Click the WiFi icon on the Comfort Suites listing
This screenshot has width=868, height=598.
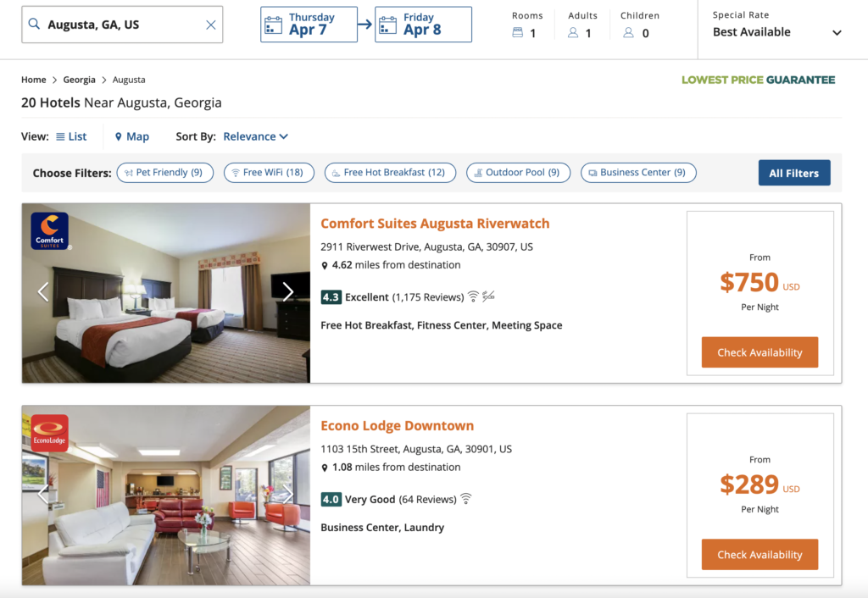click(x=475, y=296)
